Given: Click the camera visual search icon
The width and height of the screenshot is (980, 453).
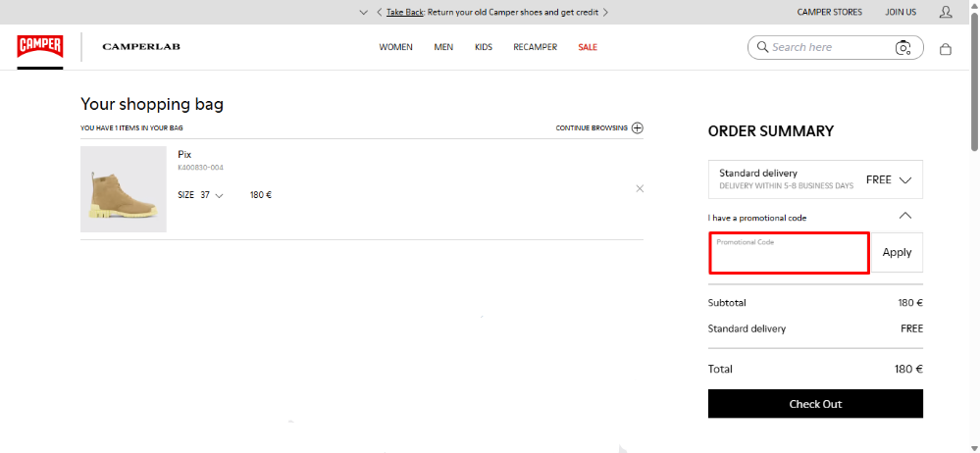Looking at the screenshot, I should (x=903, y=48).
